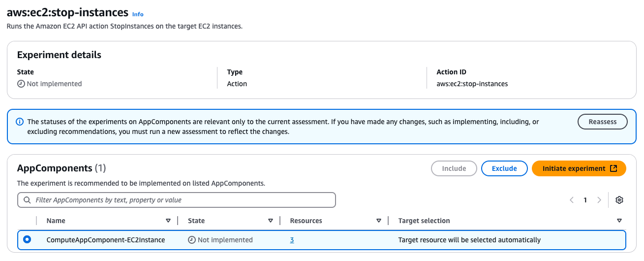Go to next page chevron

599,200
